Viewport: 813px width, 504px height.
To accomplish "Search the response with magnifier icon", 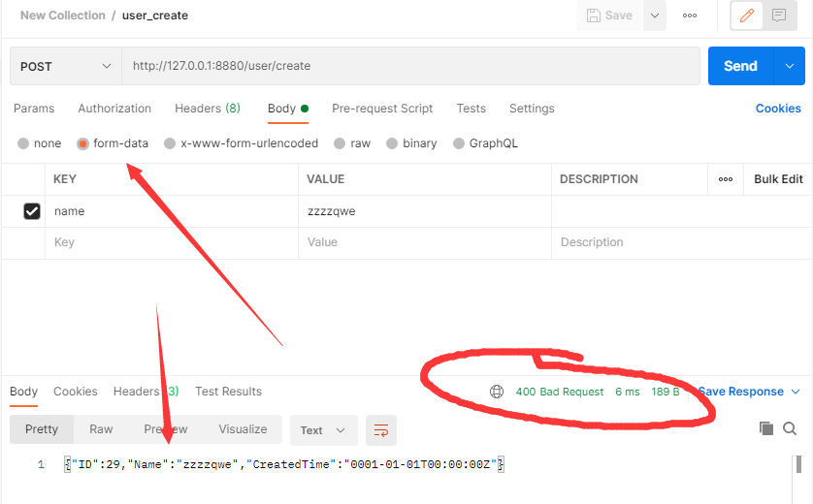I will (790, 428).
